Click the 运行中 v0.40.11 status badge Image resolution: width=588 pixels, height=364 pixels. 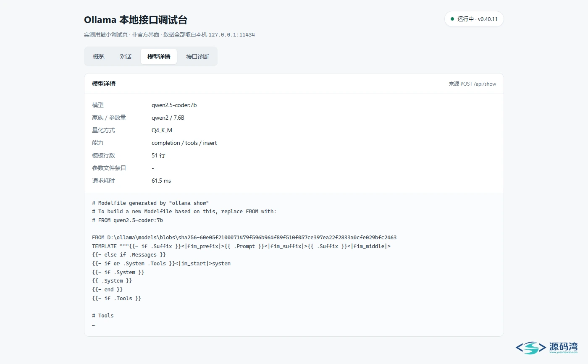point(474,19)
